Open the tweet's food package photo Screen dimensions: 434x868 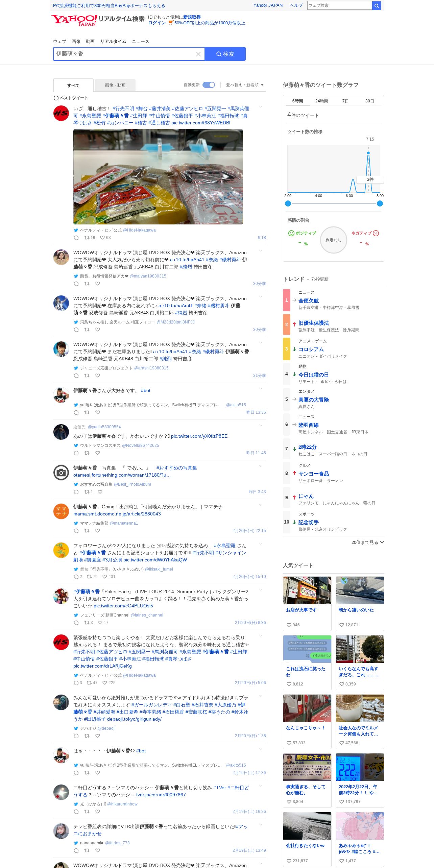coord(158,177)
